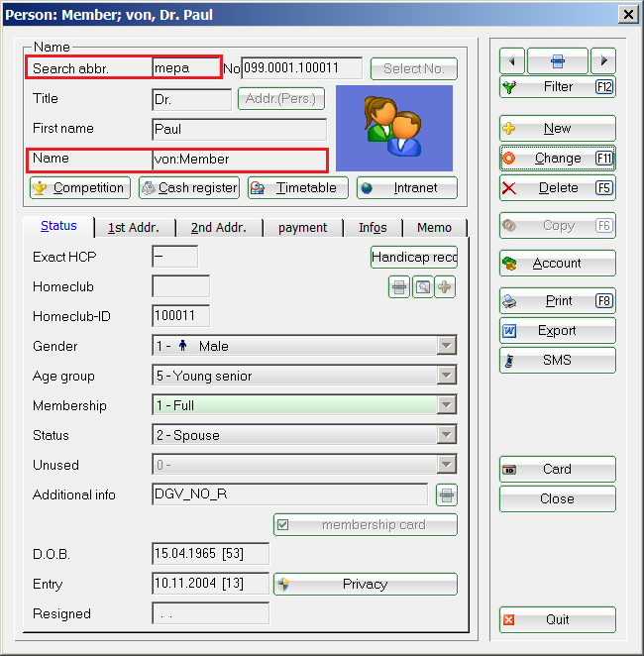Click the Change F11 button
The height and width of the screenshot is (656, 644).
click(x=558, y=159)
